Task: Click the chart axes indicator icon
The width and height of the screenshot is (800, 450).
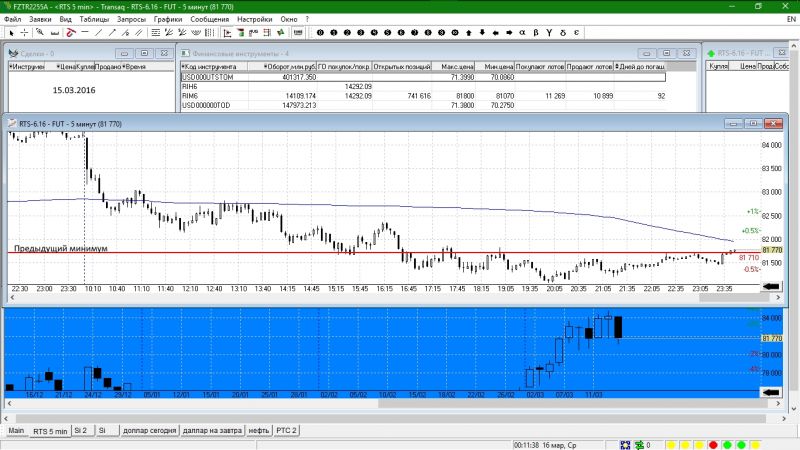Action: (x=228, y=33)
